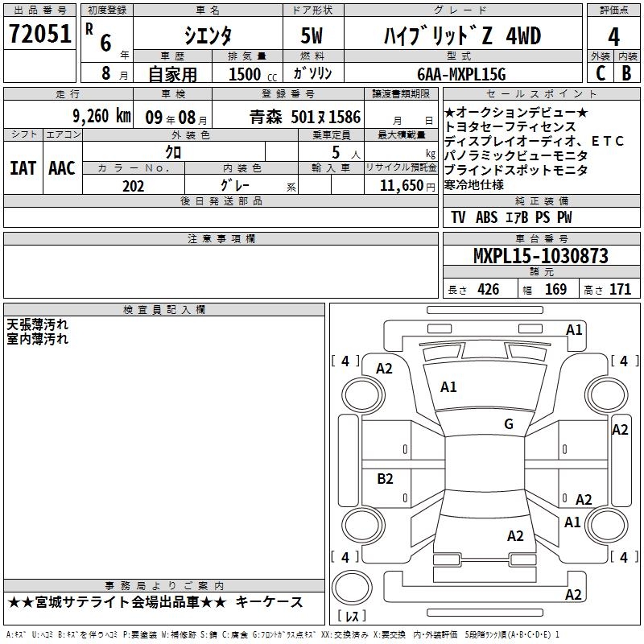Click the spare tire レス label
Viewport: 644px width, 644px height.
point(352,616)
